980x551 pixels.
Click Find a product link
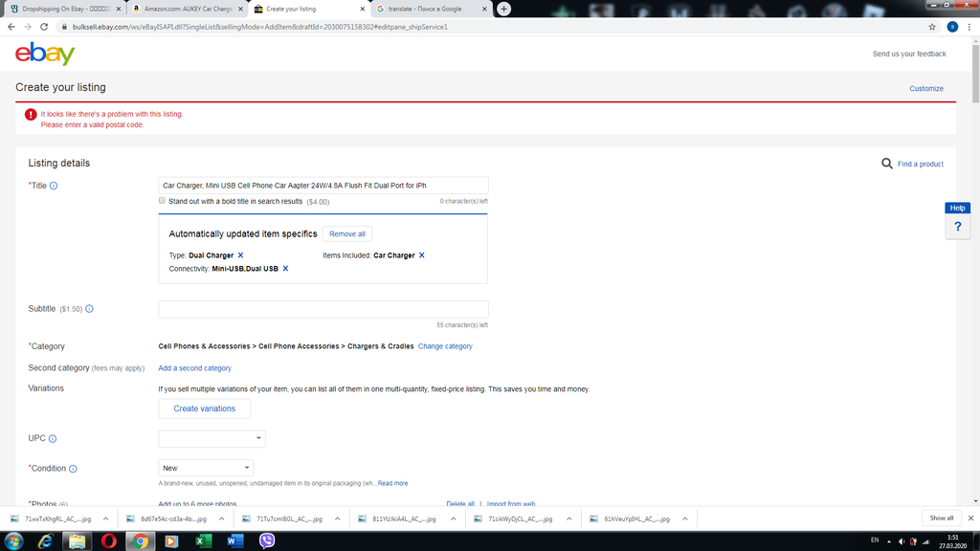pos(921,164)
